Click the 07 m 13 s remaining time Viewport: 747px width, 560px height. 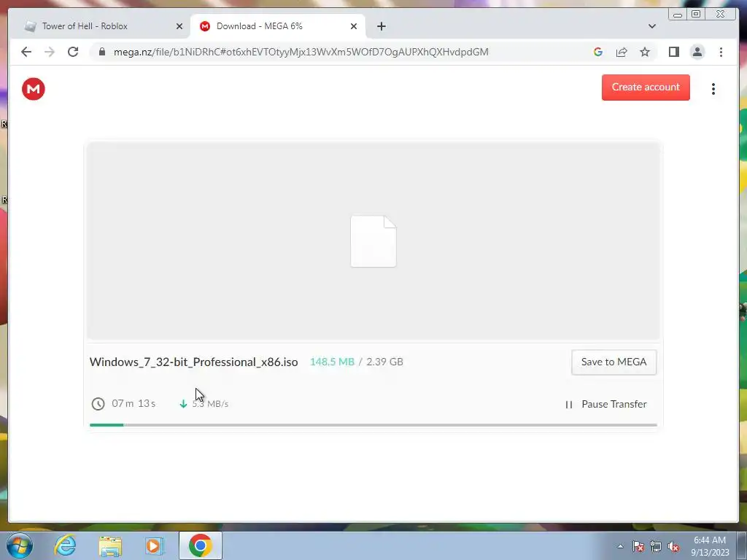pos(133,403)
